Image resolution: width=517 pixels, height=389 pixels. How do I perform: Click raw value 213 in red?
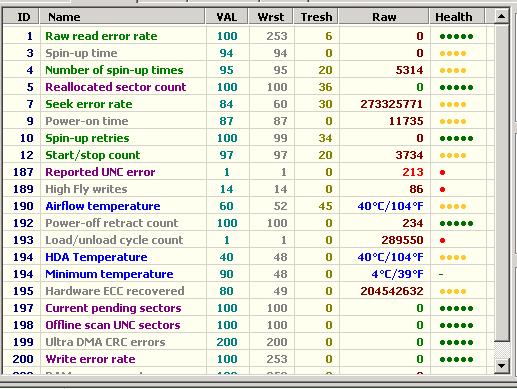click(x=413, y=172)
